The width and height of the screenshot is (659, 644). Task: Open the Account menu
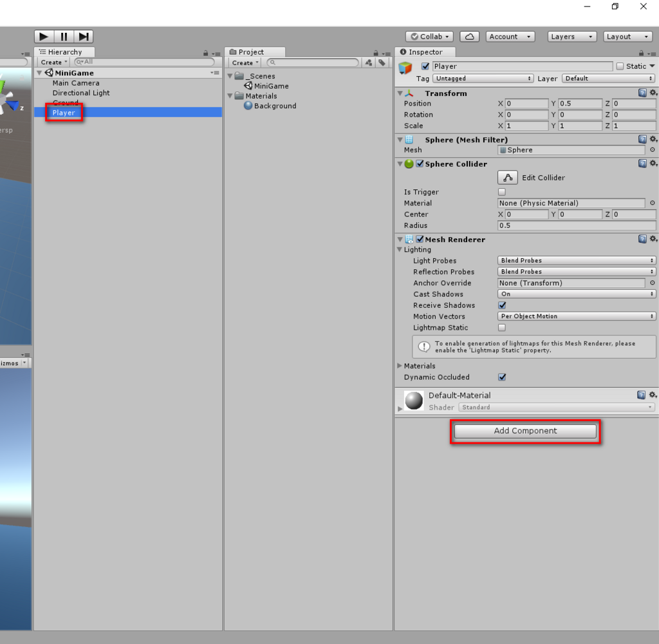click(510, 37)
